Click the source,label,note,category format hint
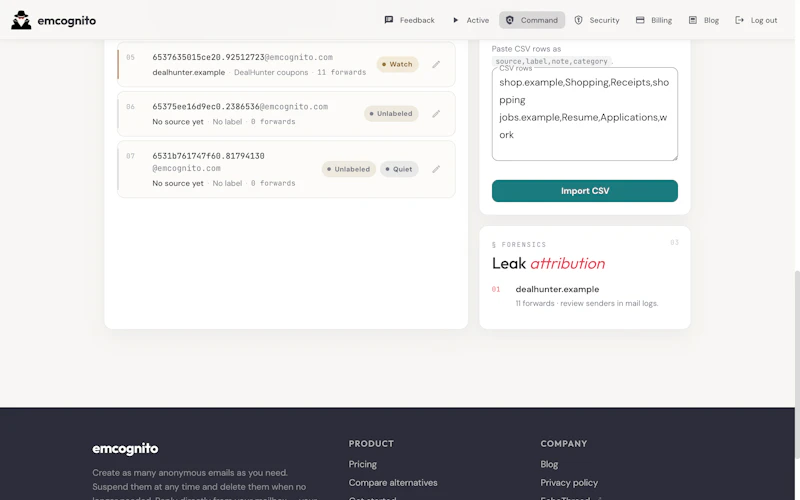The image size is (800, 500). click(552, 61)
